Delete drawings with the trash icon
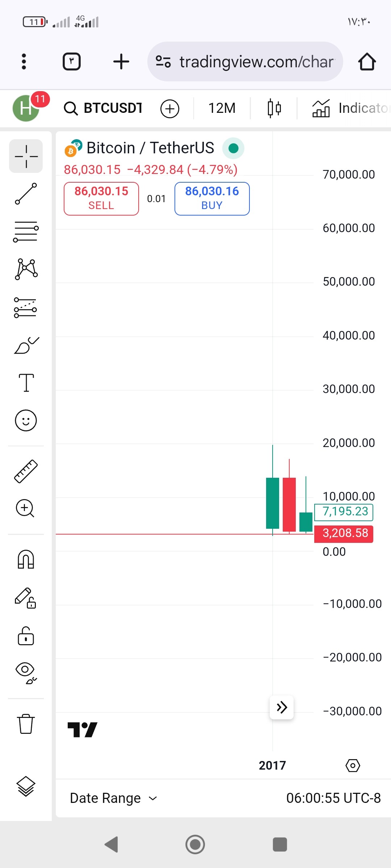The width and height of the screenshot is (391, 868). point(26,724)
